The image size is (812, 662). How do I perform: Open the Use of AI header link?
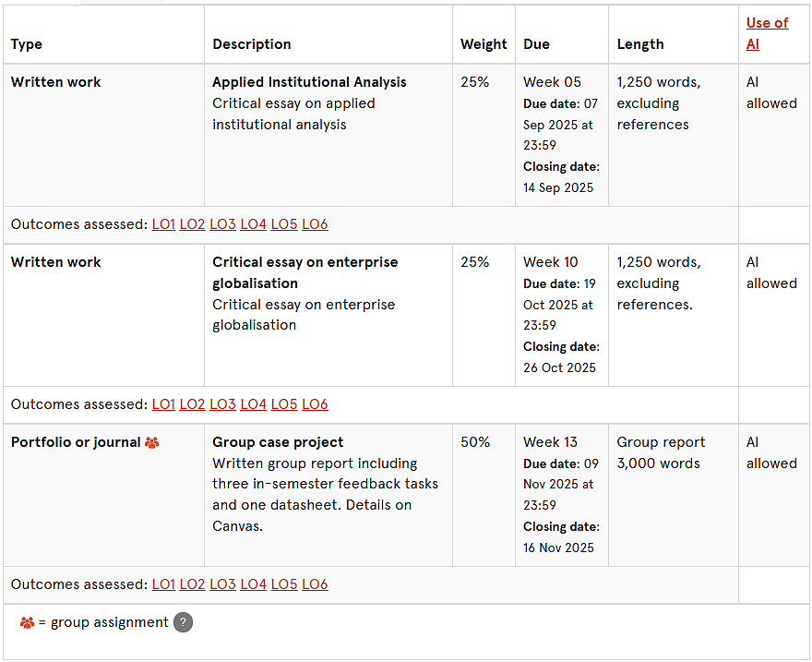click(767, 33)
